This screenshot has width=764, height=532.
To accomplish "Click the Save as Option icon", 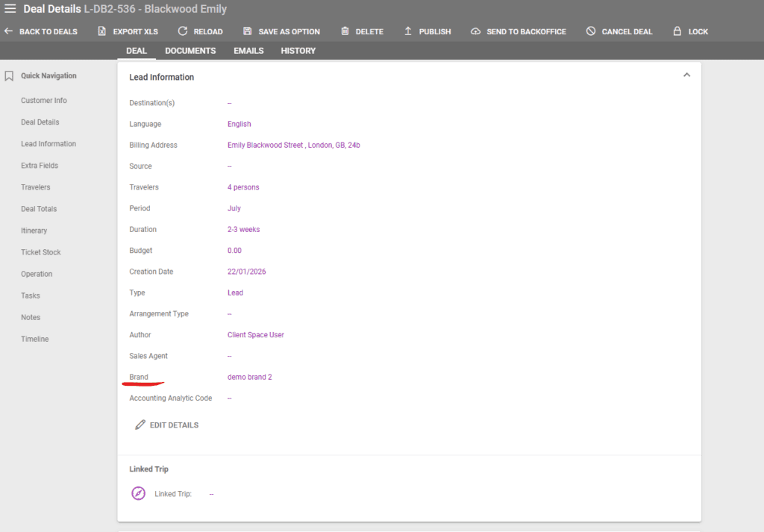I will coord(248,31).
